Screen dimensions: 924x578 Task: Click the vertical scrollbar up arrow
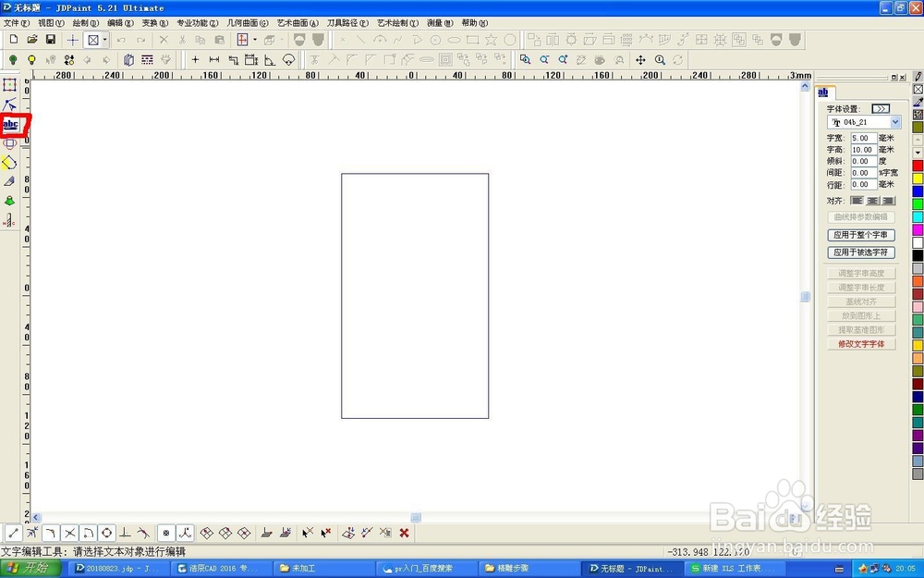point(805,87)
